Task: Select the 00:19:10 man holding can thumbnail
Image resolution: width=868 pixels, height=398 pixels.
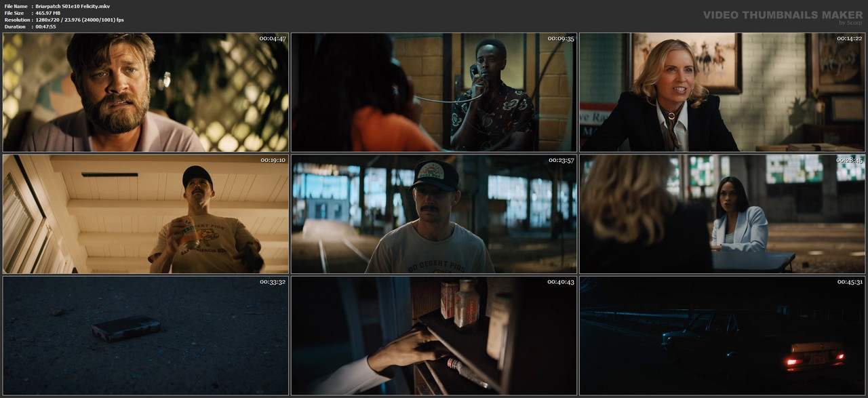Action: pyautogui.click(x=146, y=214)
